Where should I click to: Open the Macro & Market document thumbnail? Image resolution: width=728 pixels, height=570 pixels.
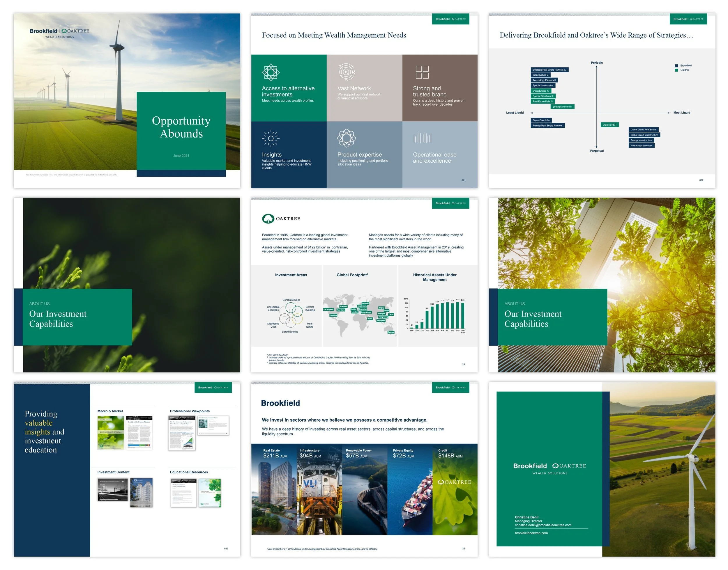point(111,433)
